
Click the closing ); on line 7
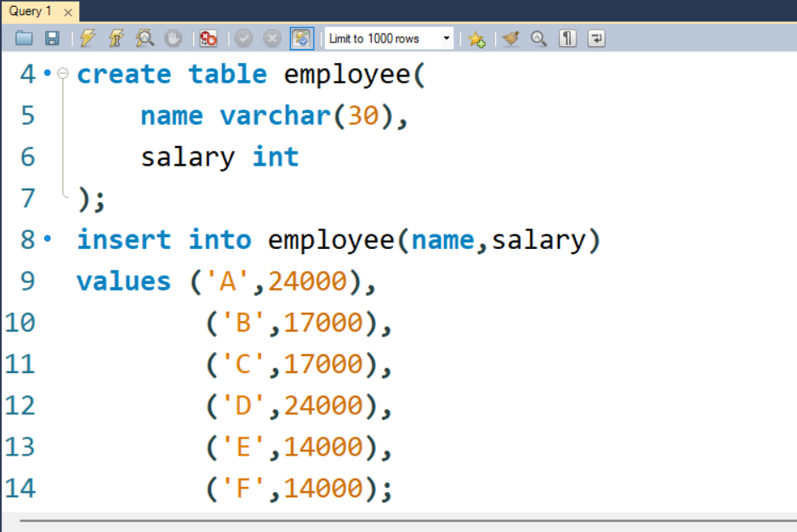pos(91,199)
